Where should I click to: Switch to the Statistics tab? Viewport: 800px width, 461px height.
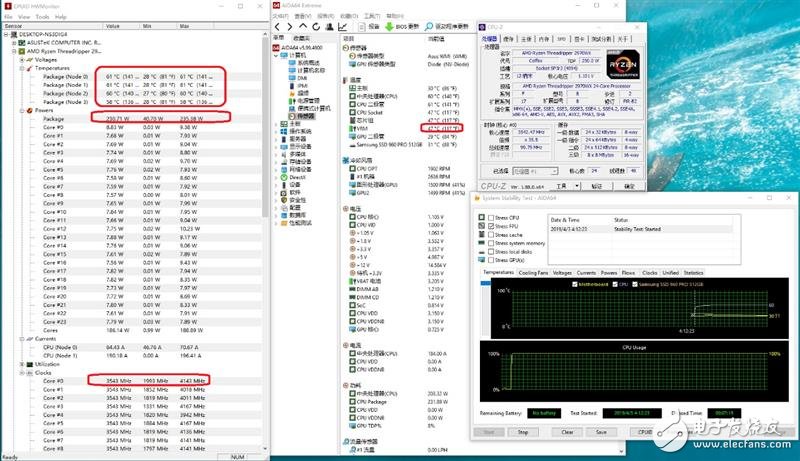pos(693,273)
